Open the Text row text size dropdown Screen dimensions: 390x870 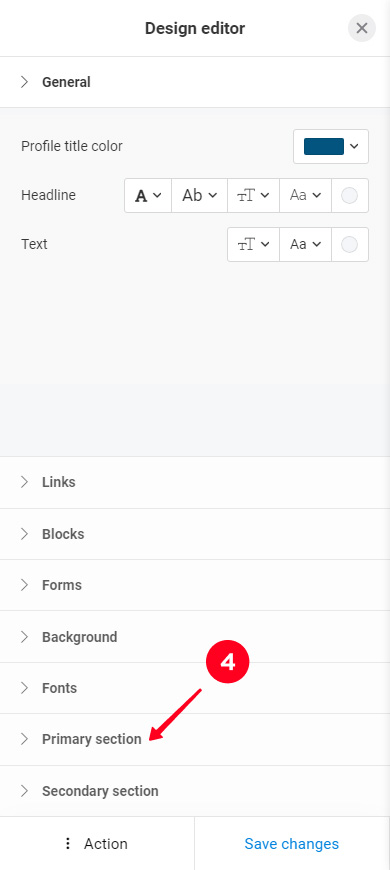(254, 244)
